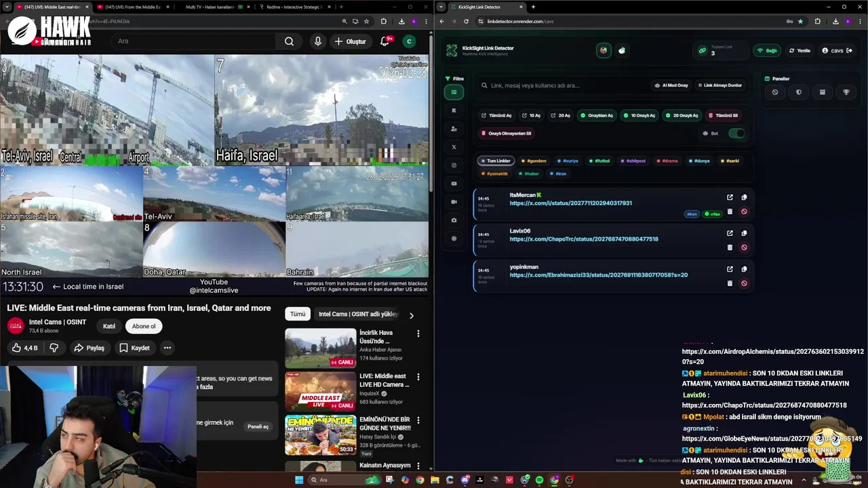Delete yopinkman's link with trash icon
Screen dimensions: 868x488
pyautogui.click(x=730, y=283)
